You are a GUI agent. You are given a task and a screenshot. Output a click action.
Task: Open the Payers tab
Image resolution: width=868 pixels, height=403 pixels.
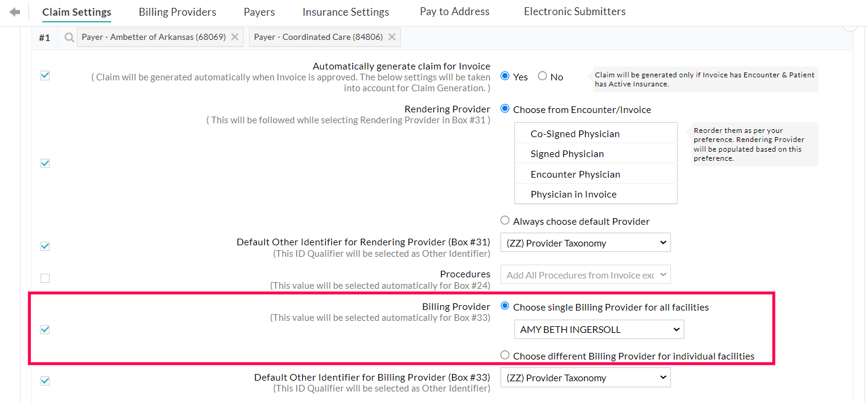tap(259, 12)
